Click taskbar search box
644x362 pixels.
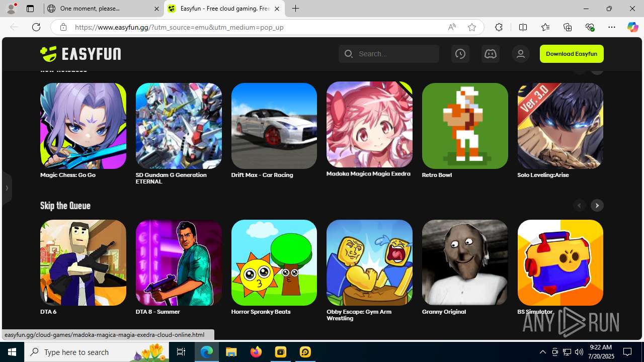97,352
